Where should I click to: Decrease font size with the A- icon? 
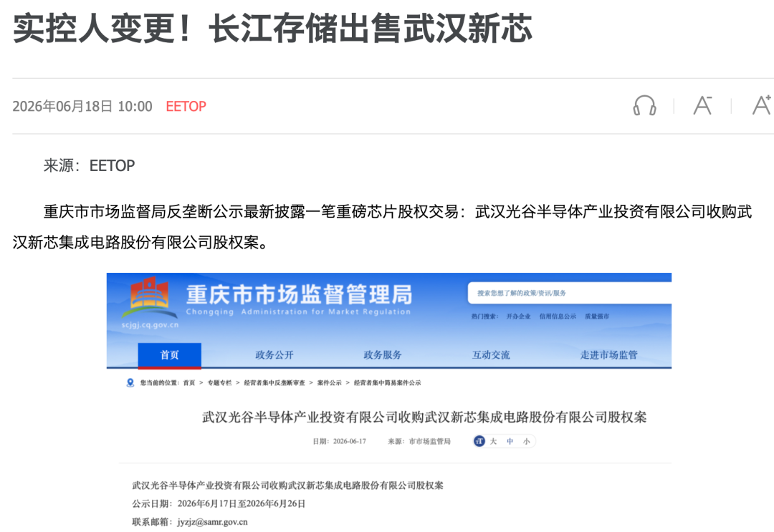pos(702,105)
